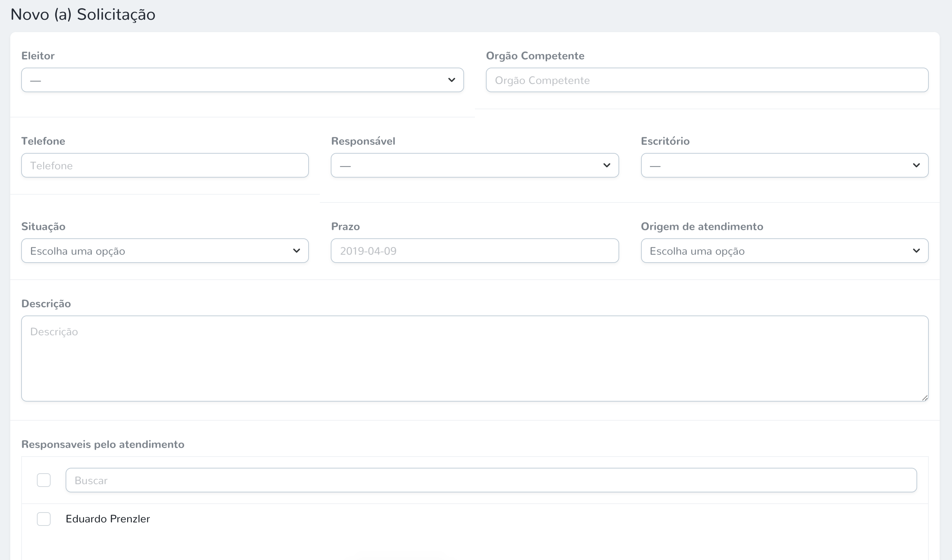Expand the Origem de atendimento dropdown
952x560 pixels.
[x=784, y=250]
